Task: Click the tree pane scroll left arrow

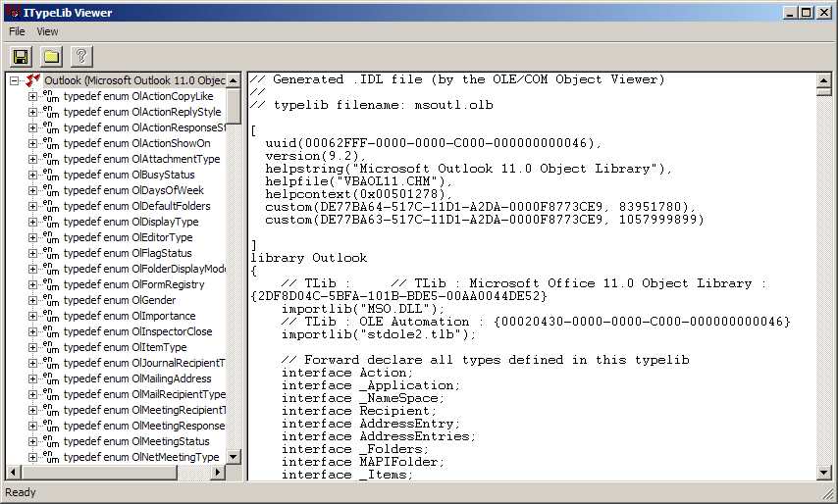Action: pos(14,472)
